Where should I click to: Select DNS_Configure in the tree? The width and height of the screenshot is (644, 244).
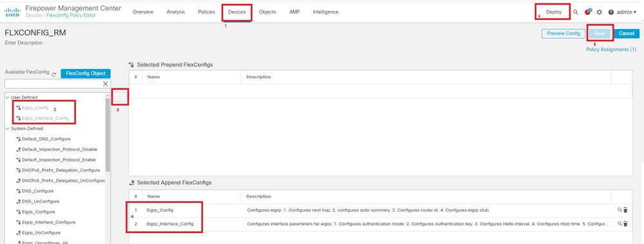coord(38,191)
